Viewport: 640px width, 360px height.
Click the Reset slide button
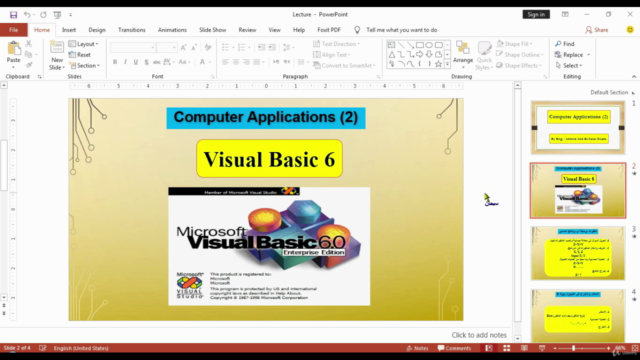[80, 55]
